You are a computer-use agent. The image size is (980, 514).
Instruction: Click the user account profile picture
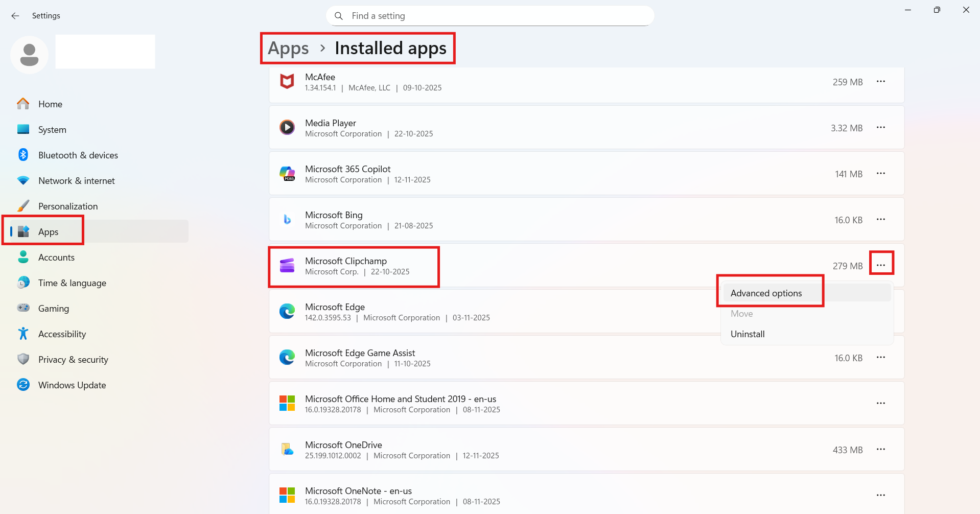point(29,54)
